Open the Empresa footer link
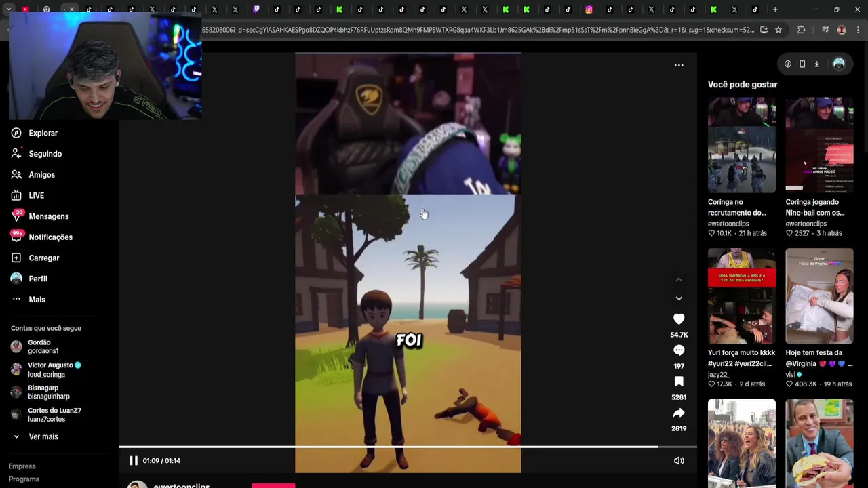This screenshot has height=488, width=868. pos(22,466)
